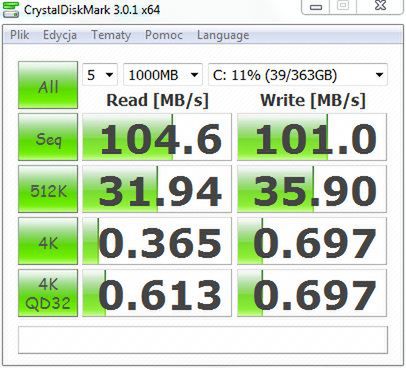This screenshot has width=406, height=368.
Task: Select the 4K QD32 read result 0.613
Action: click(157, 293)
